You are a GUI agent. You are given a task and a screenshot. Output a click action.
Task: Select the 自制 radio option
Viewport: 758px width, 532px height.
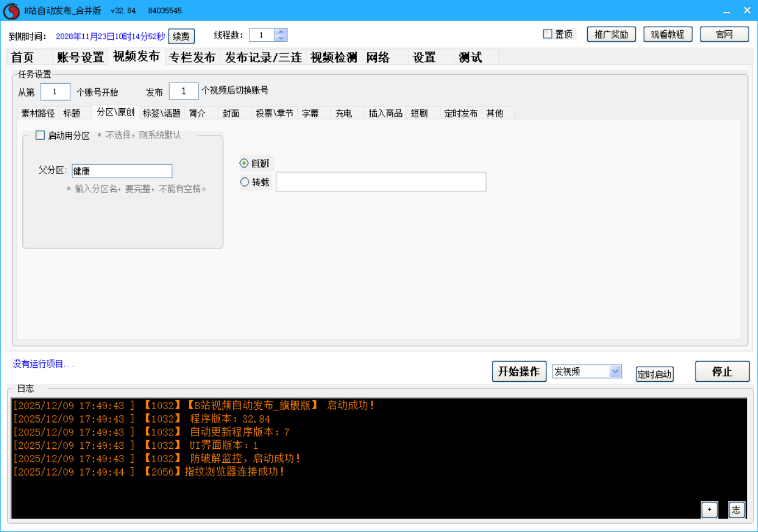point(244,163)
